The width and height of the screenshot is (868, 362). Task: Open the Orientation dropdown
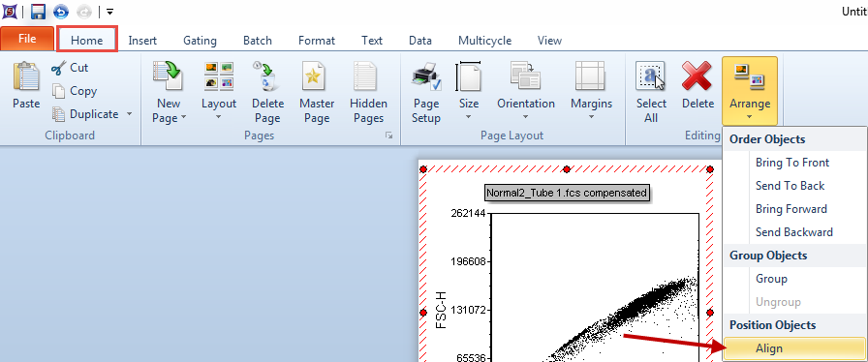[525, 91]
